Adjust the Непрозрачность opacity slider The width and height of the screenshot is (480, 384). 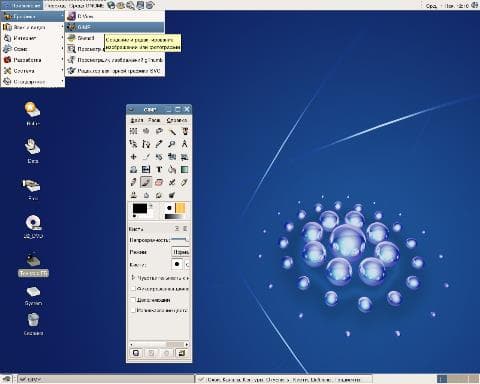[x=180, y=239]
